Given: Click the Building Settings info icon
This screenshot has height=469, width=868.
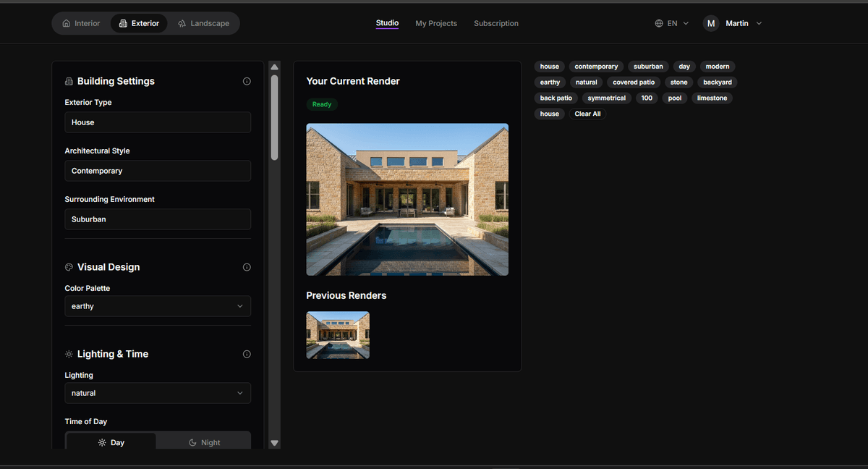Looking at the screenshot, I should [247, 81].
